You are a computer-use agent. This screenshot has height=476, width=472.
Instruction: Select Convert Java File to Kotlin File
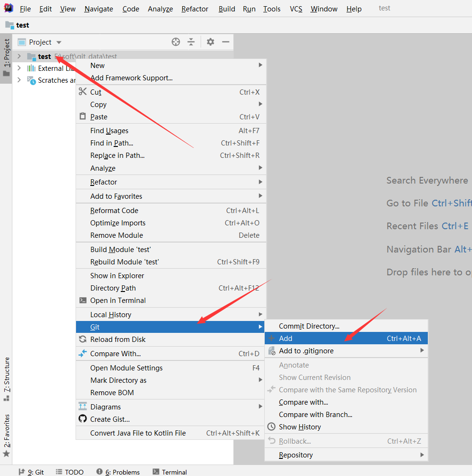pos(171,433)
